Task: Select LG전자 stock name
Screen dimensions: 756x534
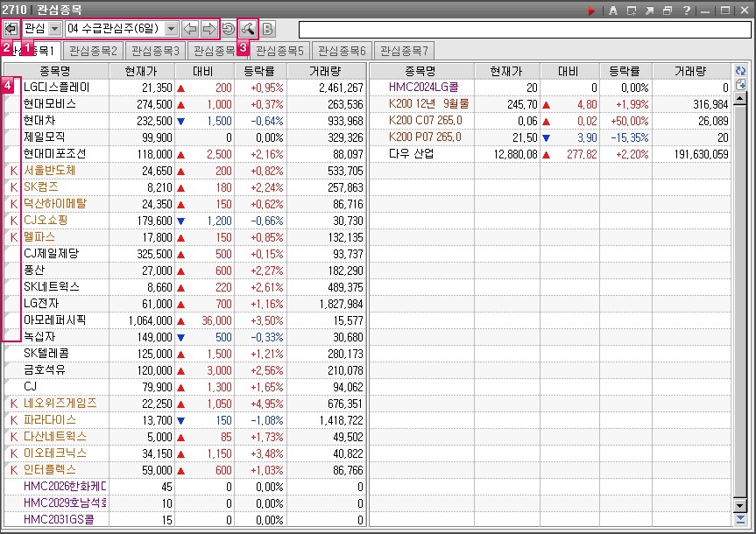Action: (x=41, y=304)
